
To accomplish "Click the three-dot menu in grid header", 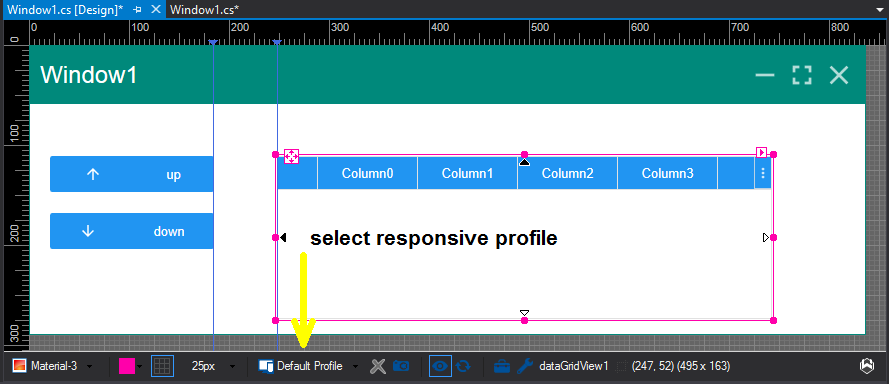I will [763, 173].
